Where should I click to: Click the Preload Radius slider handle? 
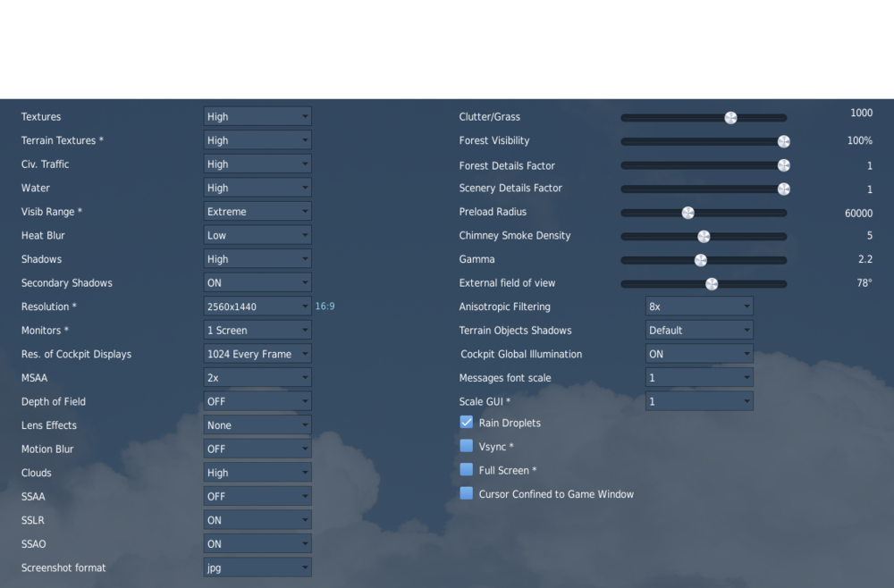[x=687, y=212]
